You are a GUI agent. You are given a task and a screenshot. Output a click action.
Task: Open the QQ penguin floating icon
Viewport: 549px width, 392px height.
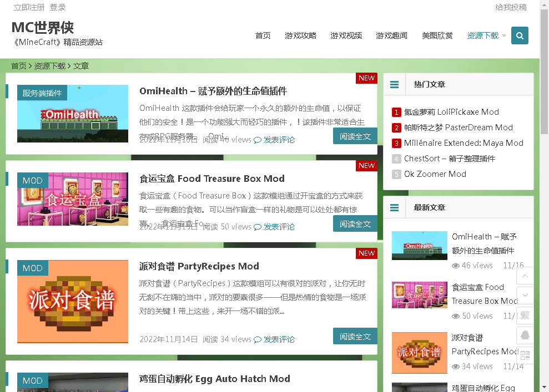[x=525, y=335]
